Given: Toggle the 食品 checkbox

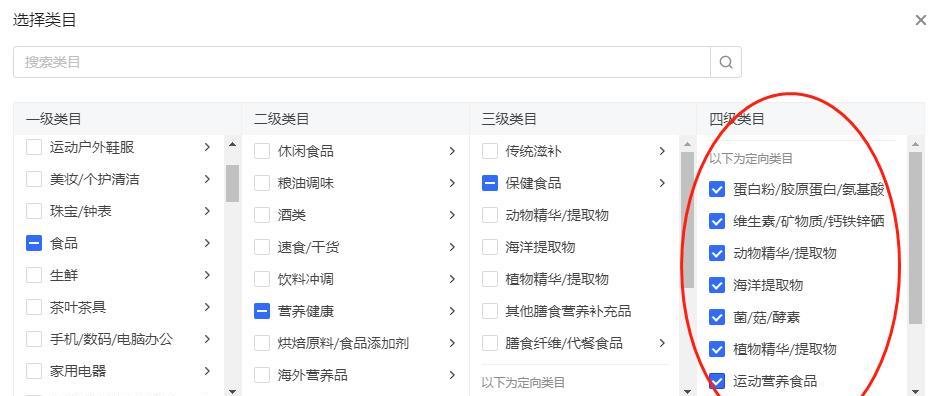Looking at the screenshot, I should pos(34,243).
